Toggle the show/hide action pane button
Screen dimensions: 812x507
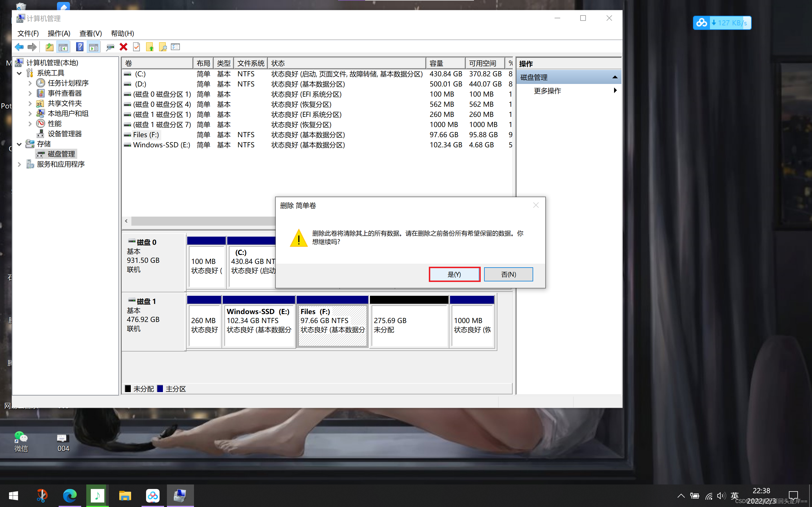[x=94, y=47]
